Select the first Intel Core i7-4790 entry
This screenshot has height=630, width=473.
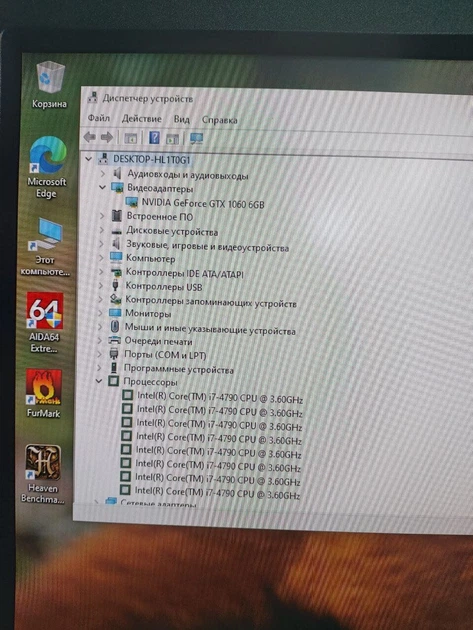[x=219, y=397]
